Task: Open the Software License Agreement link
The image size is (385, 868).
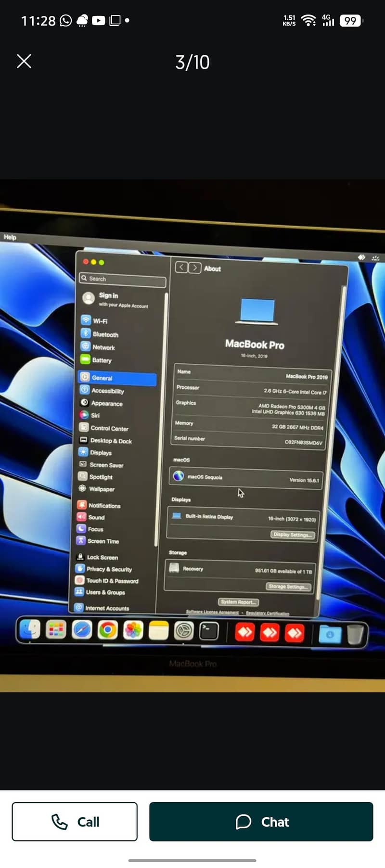Action: tap(212, 613)
